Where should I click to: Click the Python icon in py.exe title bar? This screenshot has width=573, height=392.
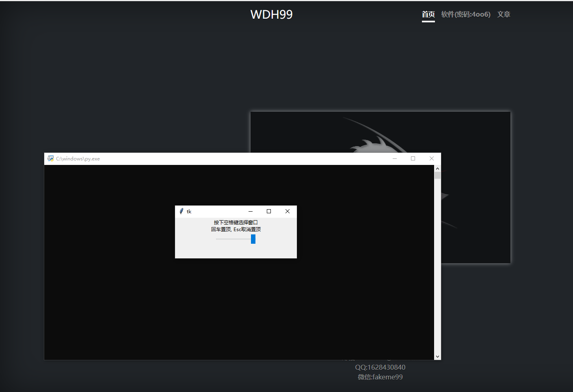[x=51, y=158]
